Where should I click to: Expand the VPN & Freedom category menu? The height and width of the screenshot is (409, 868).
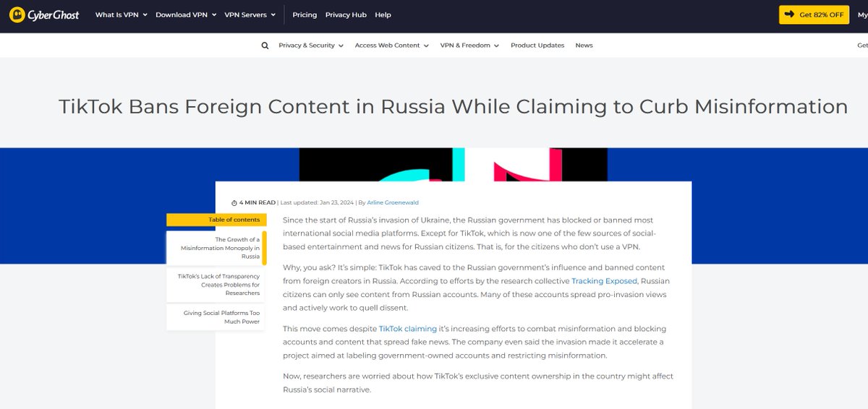point(470,46)
